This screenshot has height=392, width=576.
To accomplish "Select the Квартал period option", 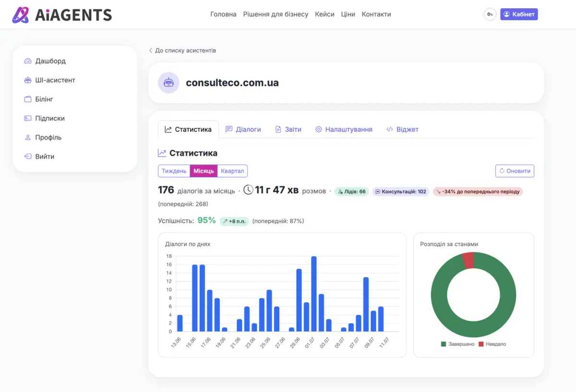I will (x=232, y=171).
